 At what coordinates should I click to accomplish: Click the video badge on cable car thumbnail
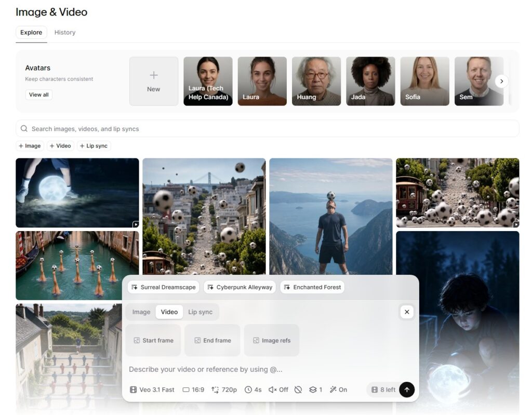tap(516, 224)
